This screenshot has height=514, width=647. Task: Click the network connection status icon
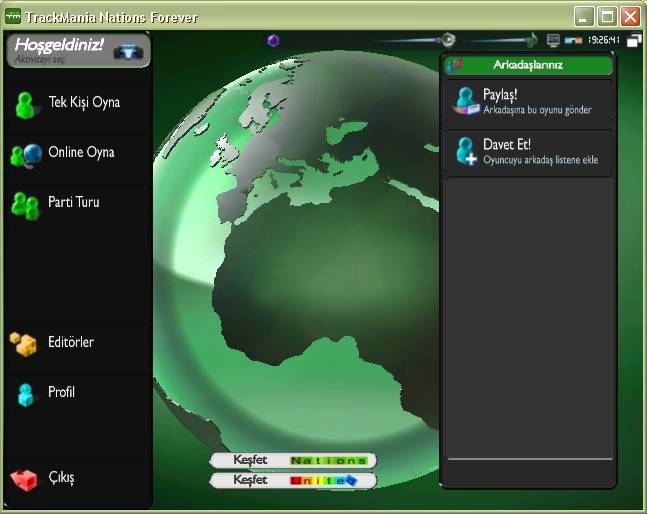[x=573, y=40]
